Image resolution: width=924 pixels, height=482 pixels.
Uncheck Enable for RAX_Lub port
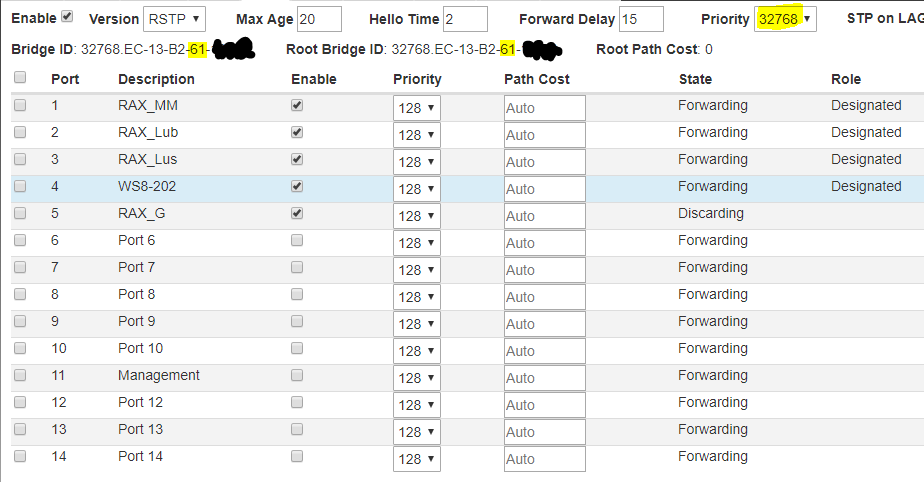(297, 132)
